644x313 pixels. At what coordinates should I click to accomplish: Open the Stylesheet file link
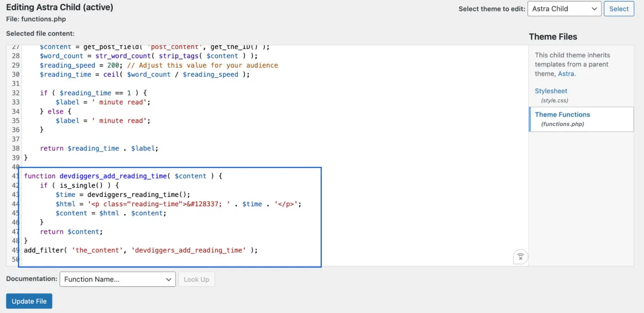551,91
